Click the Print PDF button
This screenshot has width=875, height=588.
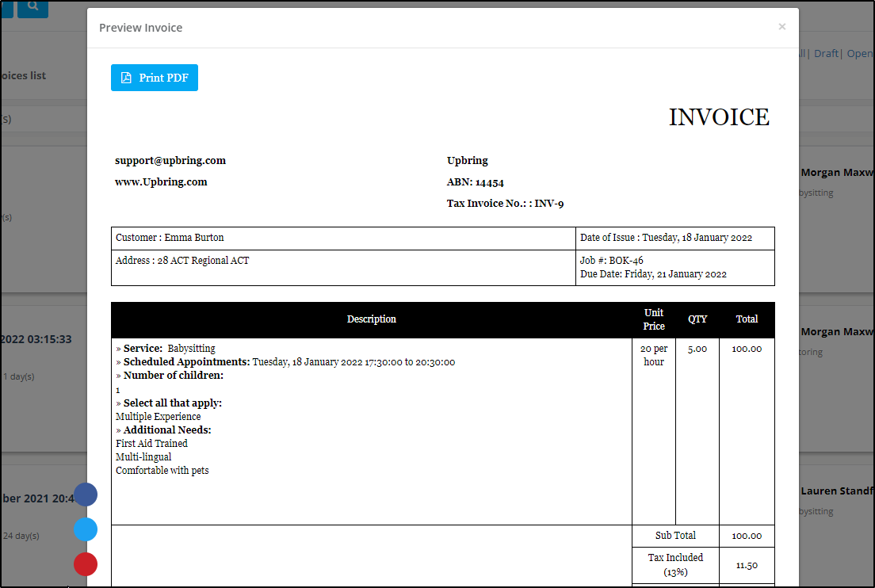[x=154, y=78]
